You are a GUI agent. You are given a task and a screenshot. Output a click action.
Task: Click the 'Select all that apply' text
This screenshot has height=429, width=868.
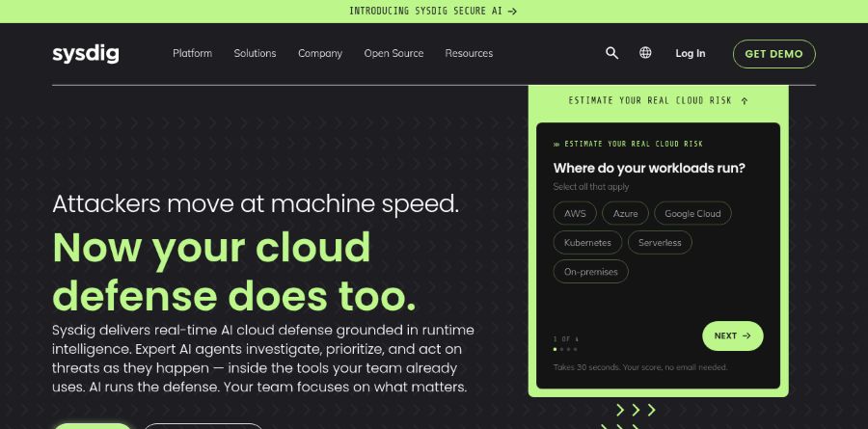tap(590, 187)
